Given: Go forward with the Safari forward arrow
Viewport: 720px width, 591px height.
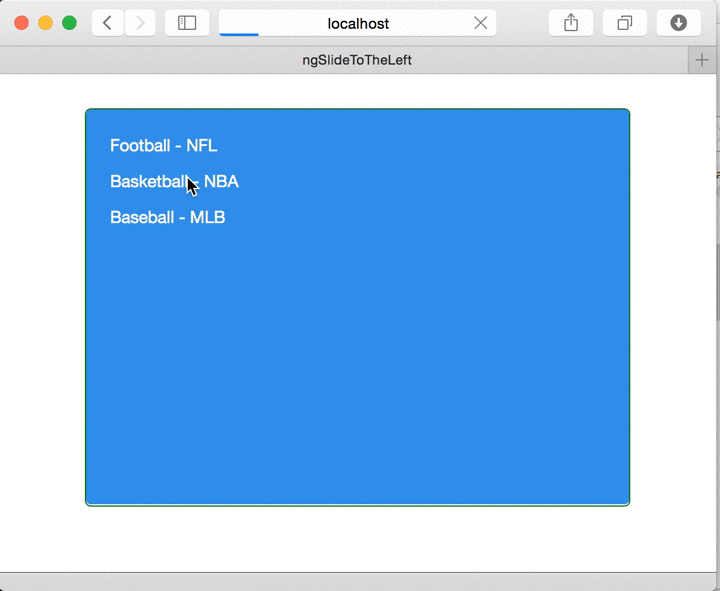Looking at the screenshot, I should [x=140, y=23].
